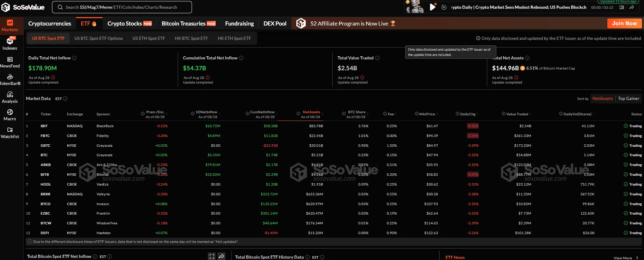Viewport: 644px width, 260px height.
Task: Click the info icon beside Total Value Traded
Action: point(377,58)
